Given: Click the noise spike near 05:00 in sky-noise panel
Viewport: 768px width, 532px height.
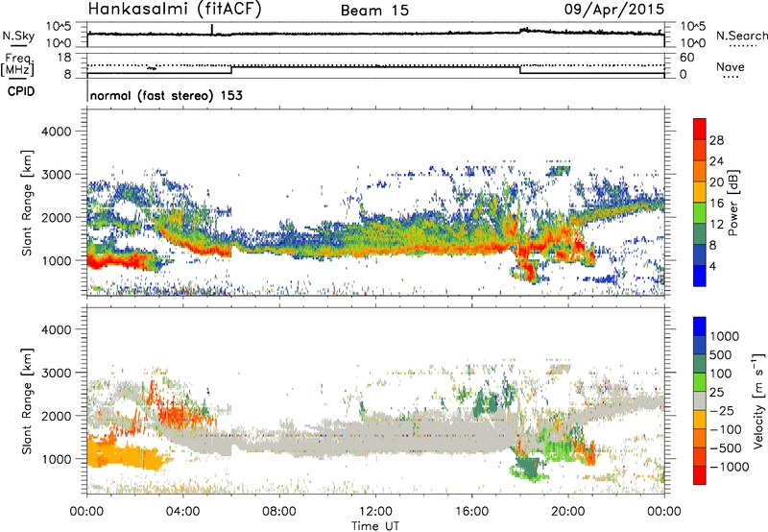Looking at the screenshot, I should 212,30.
